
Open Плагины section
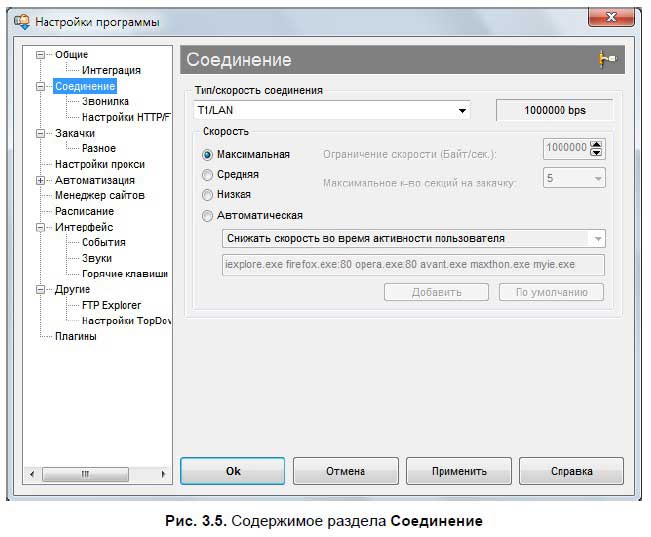(x=76, y=336)
